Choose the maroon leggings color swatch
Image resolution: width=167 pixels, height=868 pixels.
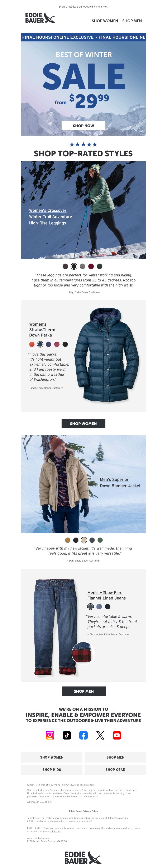pyautogui.click(x=91, y=266)
